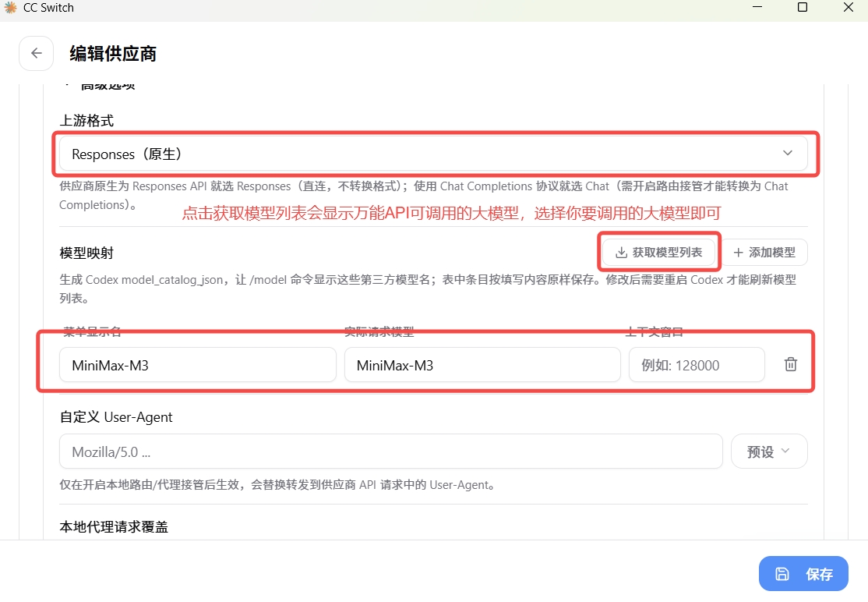The image size is (868, 602).
Task: Click the CC Switch app icon in the title bar
Action: point(10,7)
